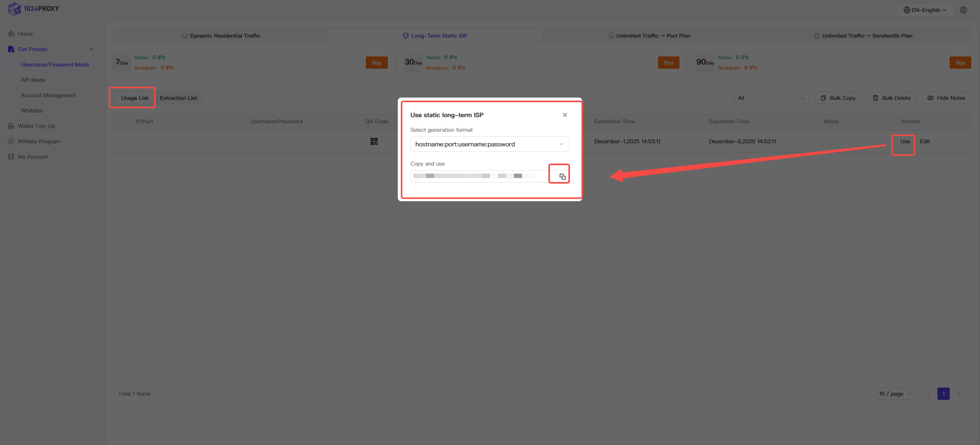Select the Extraction List tab
The width and height of the screenshot is (980, 445).
pos(178,98)
